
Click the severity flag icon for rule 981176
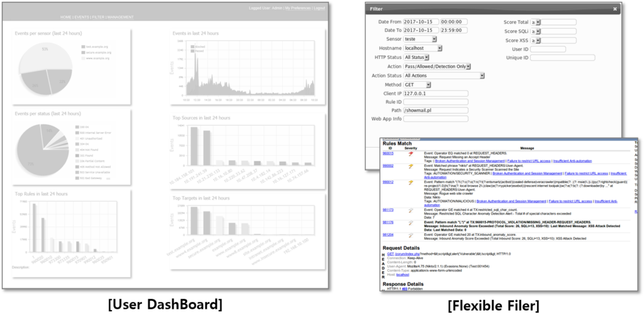click(411, 222)
